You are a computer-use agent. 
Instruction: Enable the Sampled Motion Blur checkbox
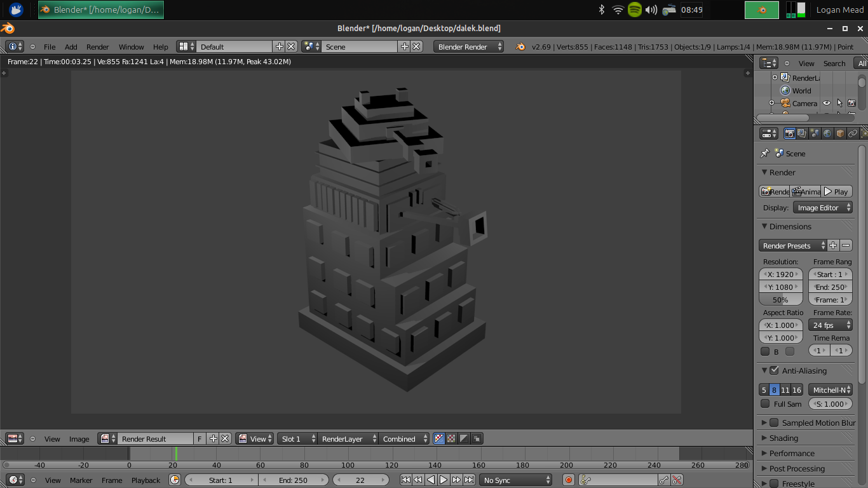click(773, 423)
